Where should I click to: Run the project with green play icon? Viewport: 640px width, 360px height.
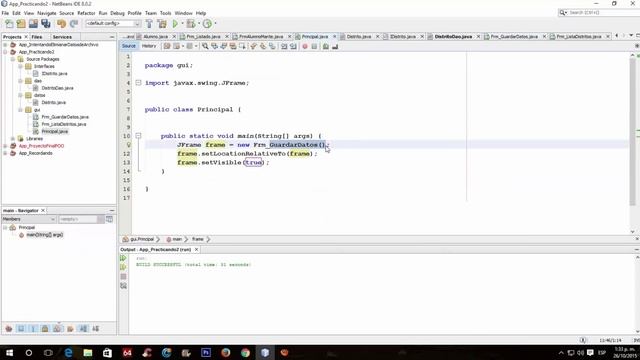point(175,24)
